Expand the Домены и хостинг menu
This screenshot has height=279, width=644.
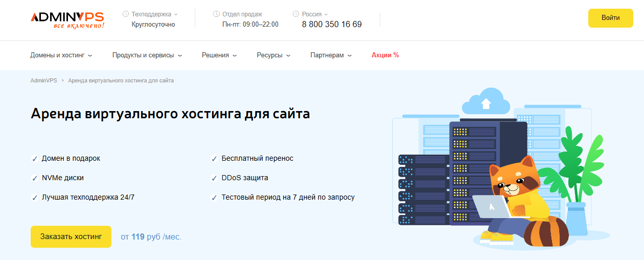[61, 55]
